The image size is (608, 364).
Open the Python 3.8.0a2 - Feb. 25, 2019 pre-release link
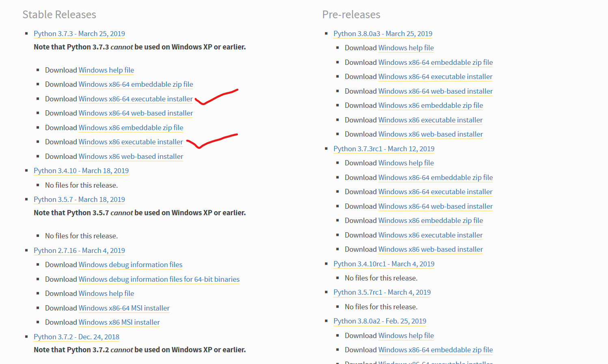(380, 321)
